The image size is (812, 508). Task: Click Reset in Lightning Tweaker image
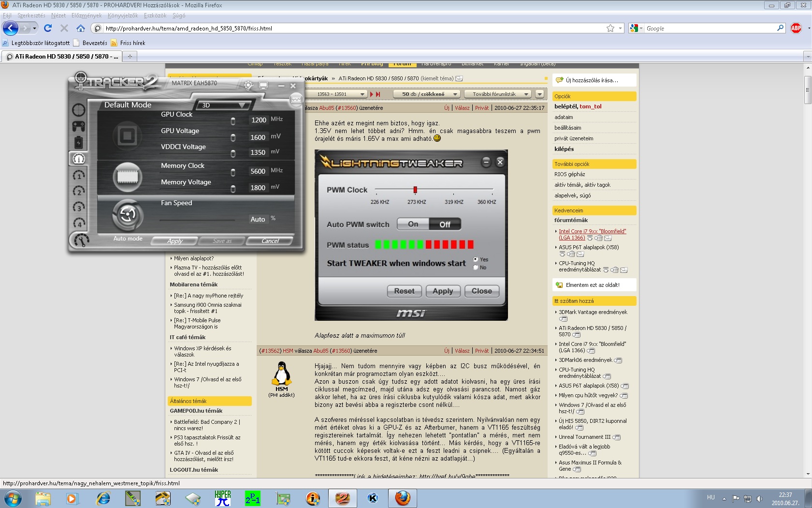point(404,291)
